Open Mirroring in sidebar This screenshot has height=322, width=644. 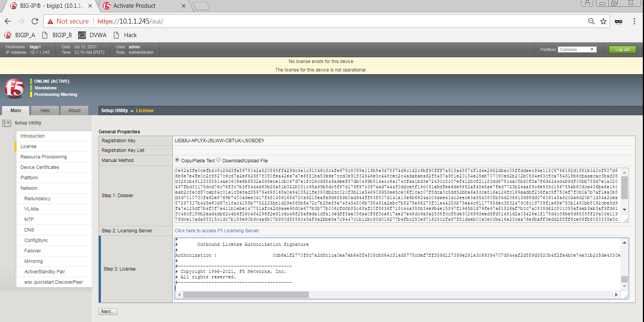pos(53,261)
